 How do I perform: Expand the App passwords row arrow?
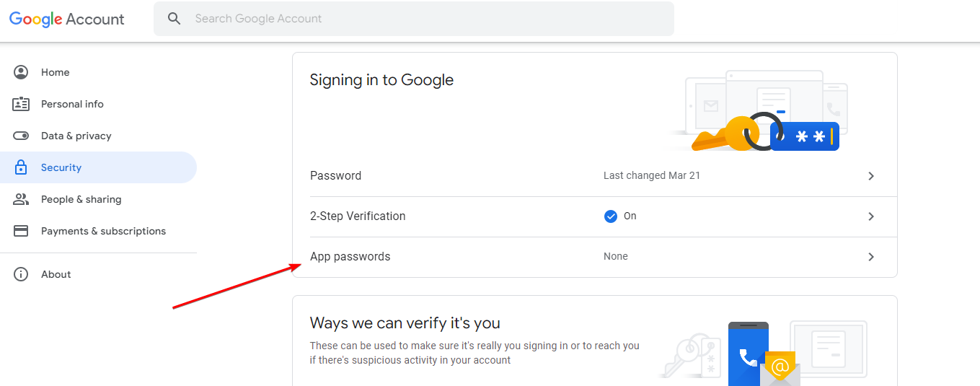(x=871, y=257)
